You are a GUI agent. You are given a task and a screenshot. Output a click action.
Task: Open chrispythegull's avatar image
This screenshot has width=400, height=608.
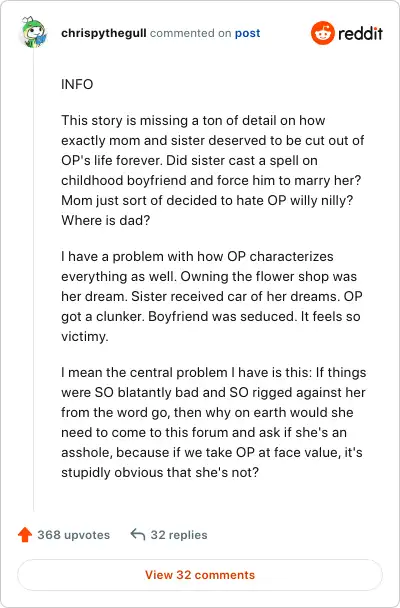[x=34, y=33]
